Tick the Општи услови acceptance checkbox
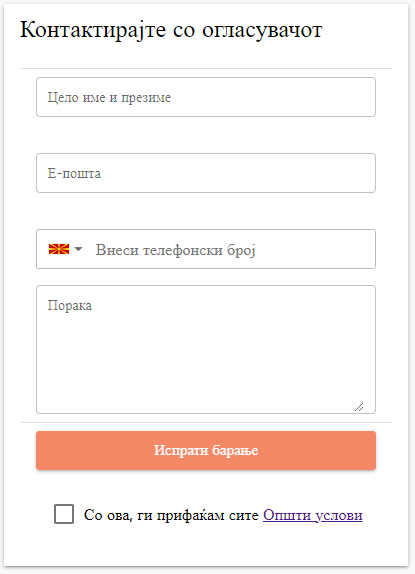Viewport: 415px width, 574px height. tap(64, 514)
